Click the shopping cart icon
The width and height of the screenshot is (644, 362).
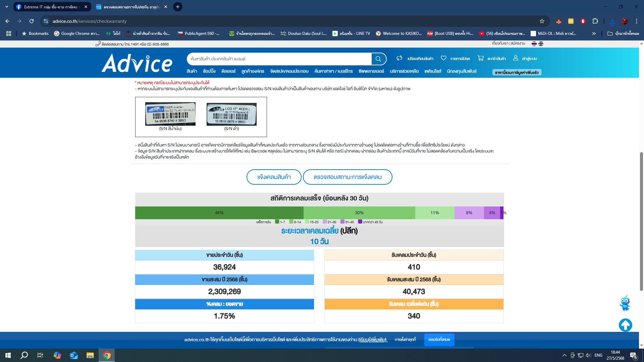coord(480,58)
